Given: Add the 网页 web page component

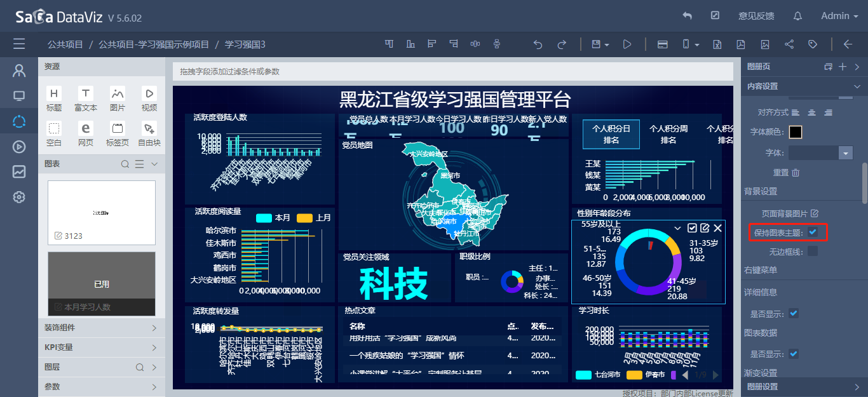Looking at the screenshot, I should coord(86,134).
